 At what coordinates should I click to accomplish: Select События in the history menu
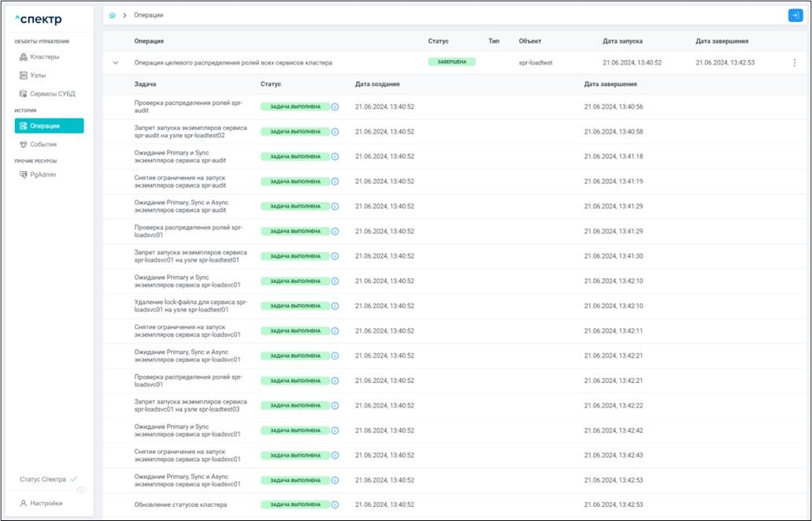(x=43, y=144)
